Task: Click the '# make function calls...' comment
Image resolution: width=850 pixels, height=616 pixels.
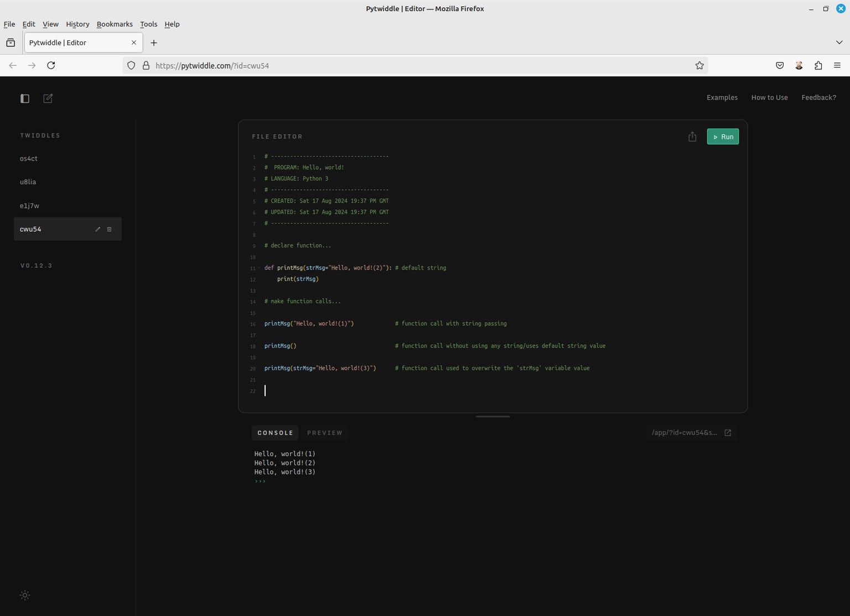Action: [303, 302]
